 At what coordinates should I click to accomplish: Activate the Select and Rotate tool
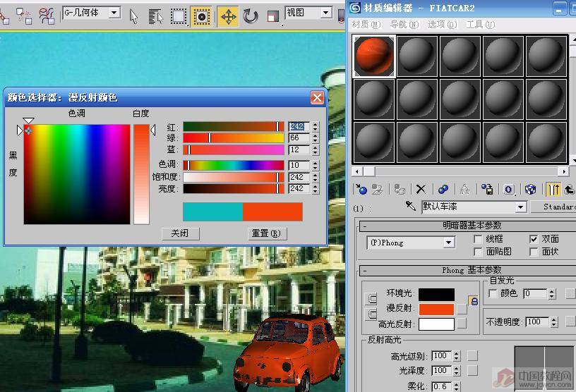251,16
